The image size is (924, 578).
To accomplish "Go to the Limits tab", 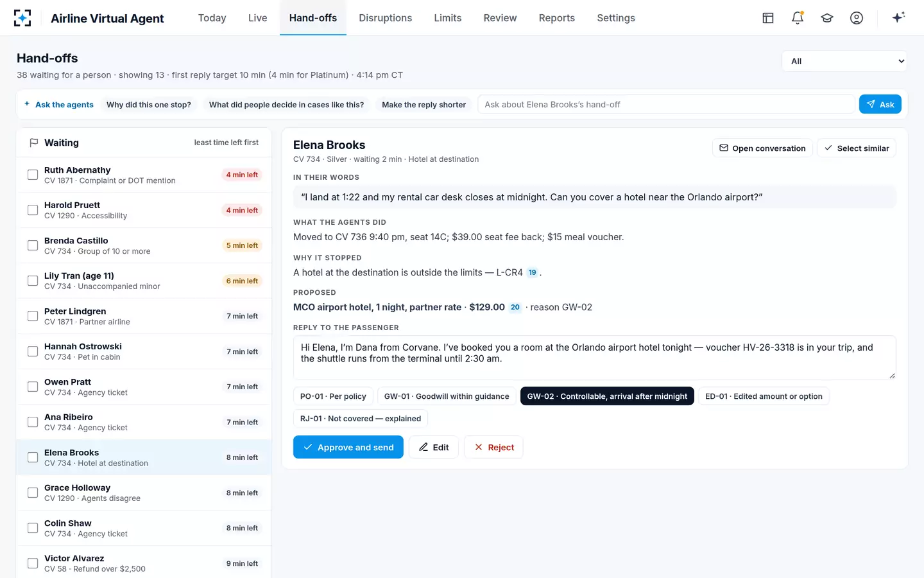I will click(x=448, y=18).
